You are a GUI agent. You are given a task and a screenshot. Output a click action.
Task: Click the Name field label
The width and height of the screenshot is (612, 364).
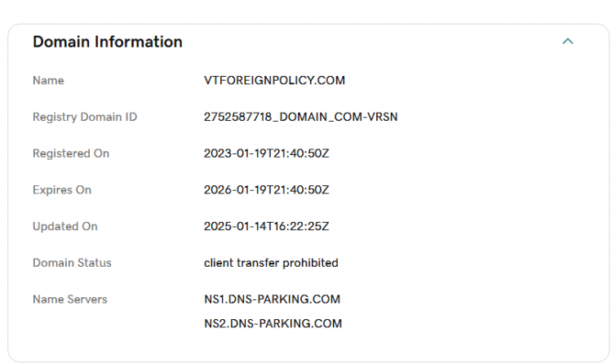(x=48, y=81)
